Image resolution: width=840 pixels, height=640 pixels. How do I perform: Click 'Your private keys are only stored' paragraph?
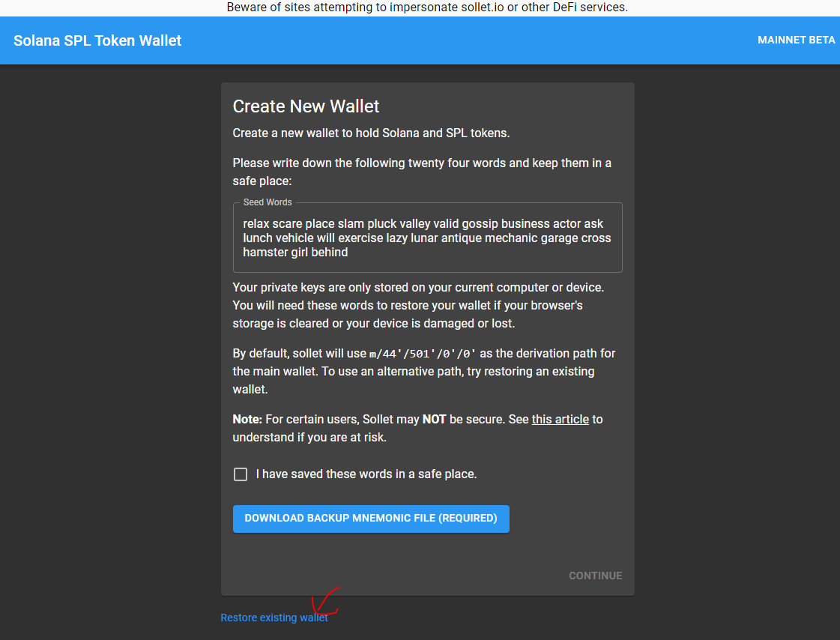[418, 305]
